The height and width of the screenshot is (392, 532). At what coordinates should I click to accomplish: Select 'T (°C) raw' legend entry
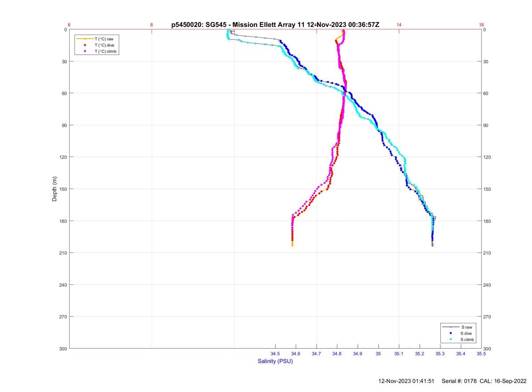click(104, 39)
